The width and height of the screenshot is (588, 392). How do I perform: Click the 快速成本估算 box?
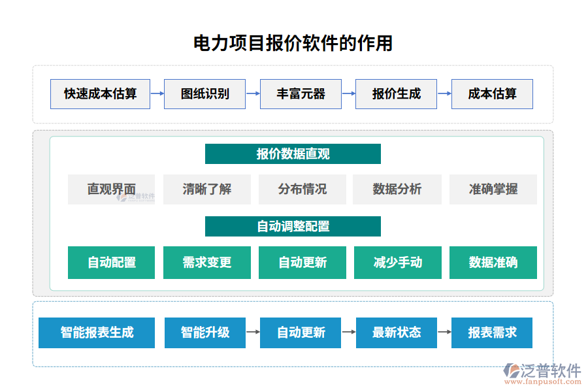pyautogui.click(x=100, y=94)
